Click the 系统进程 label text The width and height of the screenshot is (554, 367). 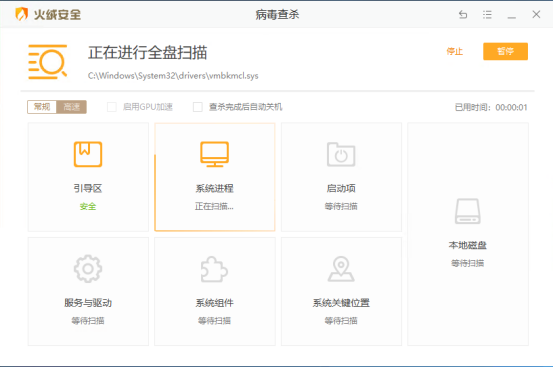coord(214,188)
